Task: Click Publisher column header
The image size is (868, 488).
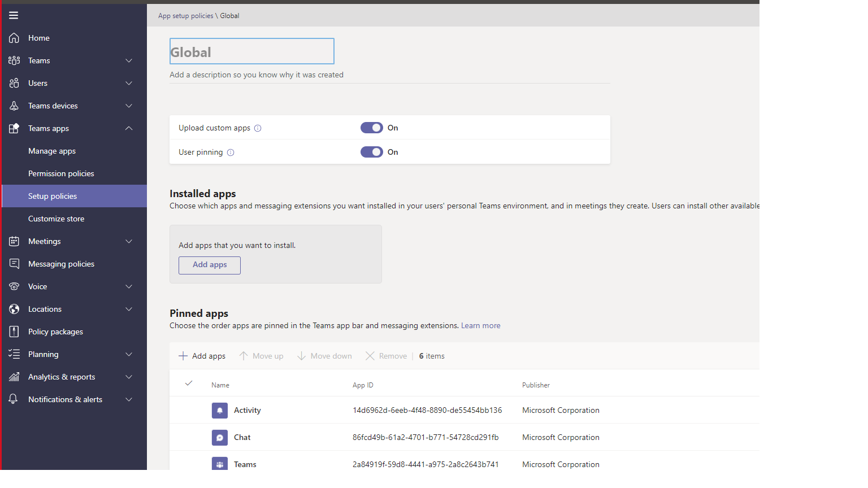Action: pos(536,385)
